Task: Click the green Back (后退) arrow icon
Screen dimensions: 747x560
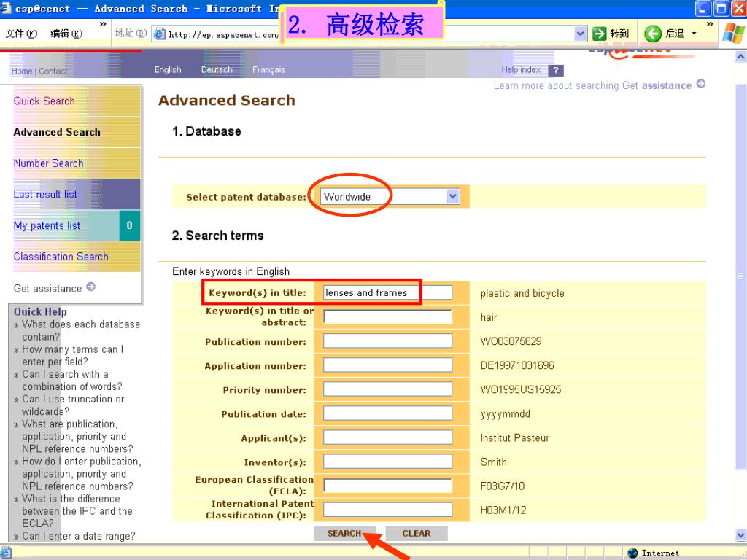Action: coord(653,34)
